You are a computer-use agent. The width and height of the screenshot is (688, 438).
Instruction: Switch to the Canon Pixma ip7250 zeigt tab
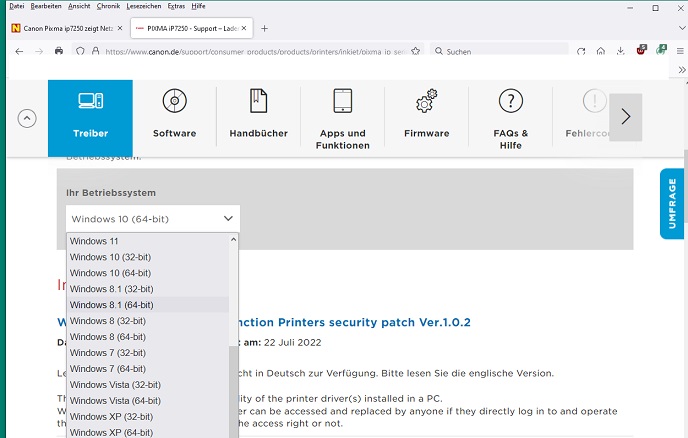(x=65, y=28)
